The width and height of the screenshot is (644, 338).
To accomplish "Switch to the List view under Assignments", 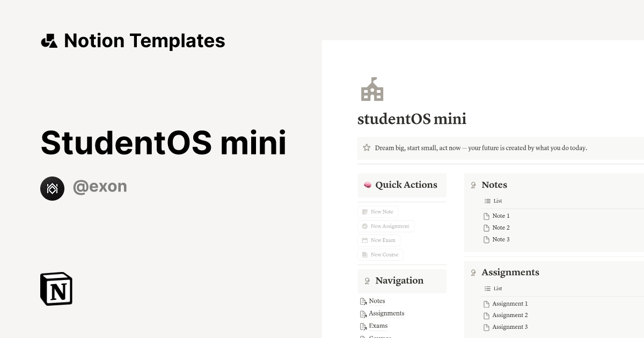I will click(x=493, y=288).
